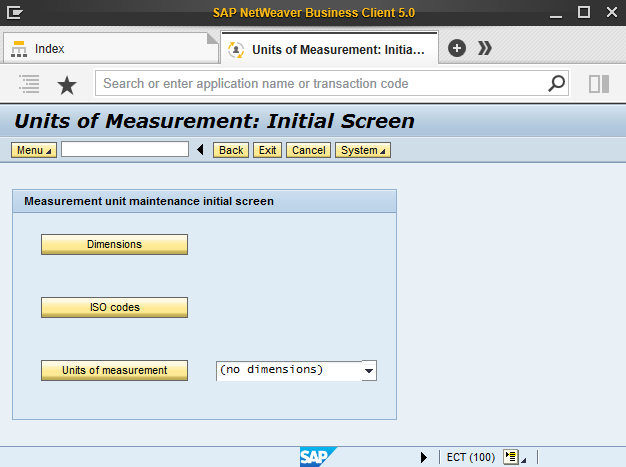Viewport: 626px width, 467px height.
Task: Show more tabs with double chevron
Action: tap(485, 48)
